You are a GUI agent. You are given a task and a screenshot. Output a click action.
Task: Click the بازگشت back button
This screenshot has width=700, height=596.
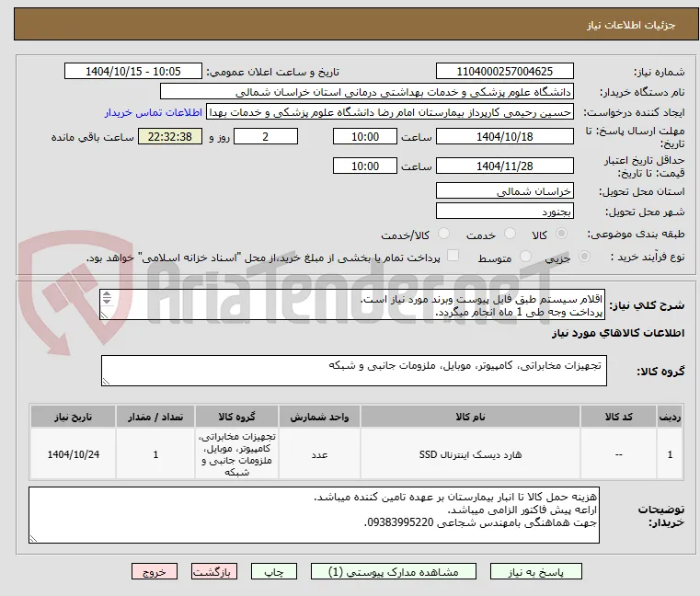pos(214,572)
